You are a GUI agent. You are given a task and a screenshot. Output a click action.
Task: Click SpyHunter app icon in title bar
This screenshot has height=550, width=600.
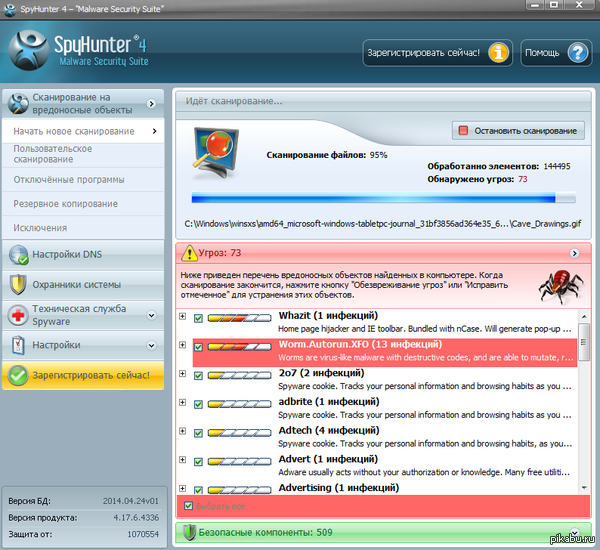click(10, 9)
